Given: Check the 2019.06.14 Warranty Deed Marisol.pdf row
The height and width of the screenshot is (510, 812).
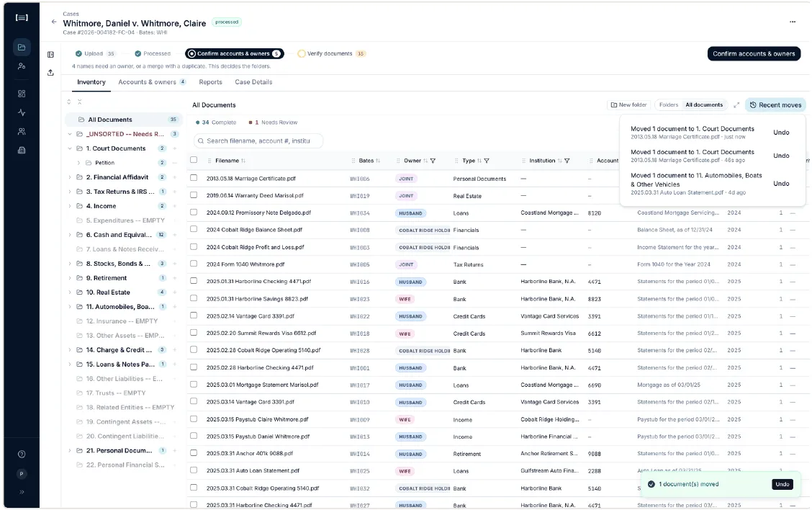Looking at the screenshot, I should [x=194, y=195].
